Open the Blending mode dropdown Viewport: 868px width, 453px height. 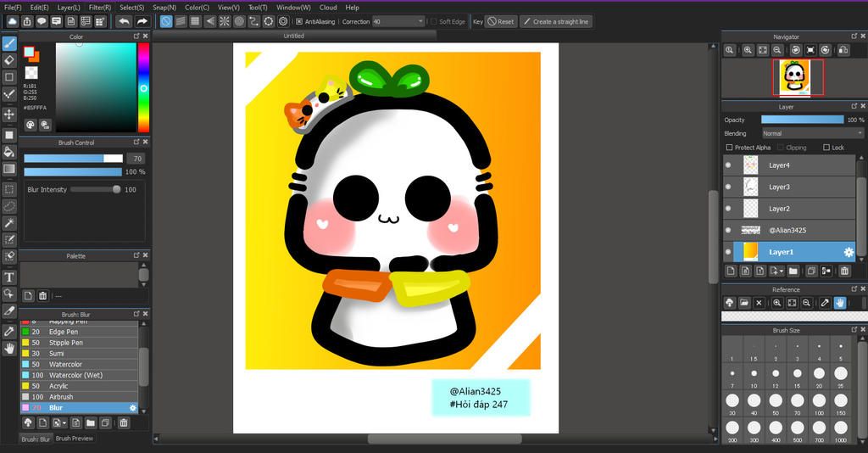[x=812, y=133]
